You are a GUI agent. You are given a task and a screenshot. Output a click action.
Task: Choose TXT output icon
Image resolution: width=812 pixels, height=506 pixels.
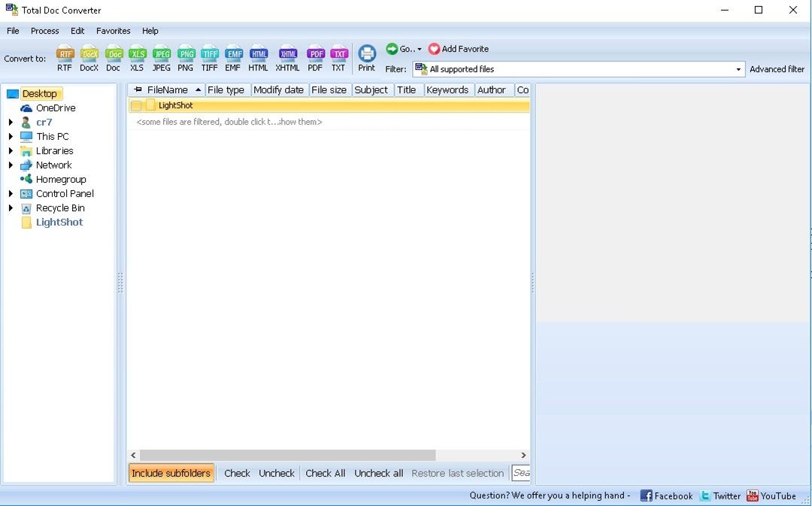(x=338, y=58)
